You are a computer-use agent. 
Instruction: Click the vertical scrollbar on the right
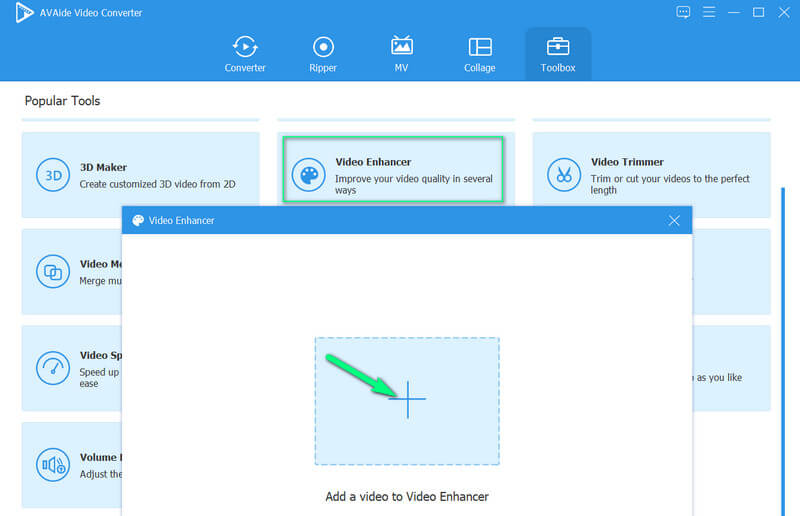(783, 352)
